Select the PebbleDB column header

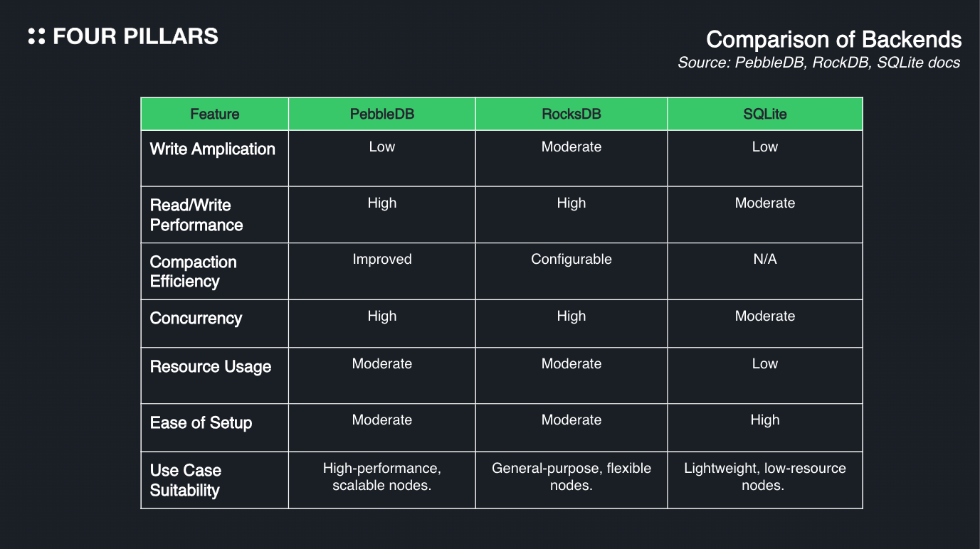pos(382,114)
